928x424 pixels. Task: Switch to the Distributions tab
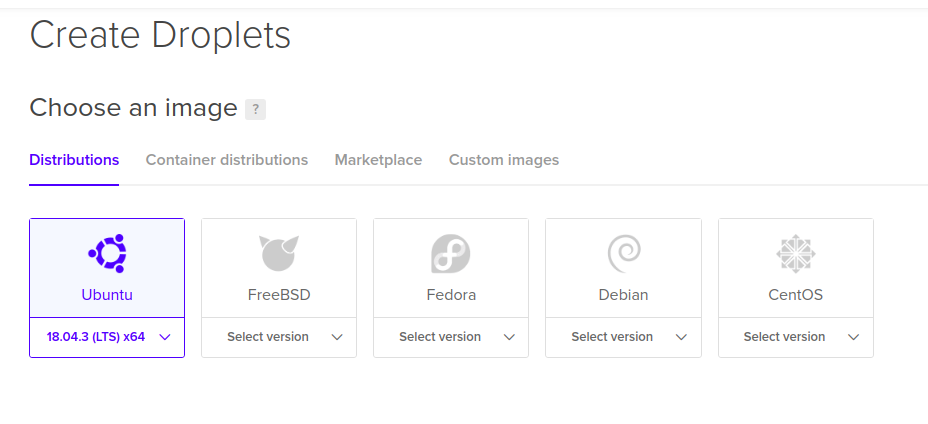[74, 160]
